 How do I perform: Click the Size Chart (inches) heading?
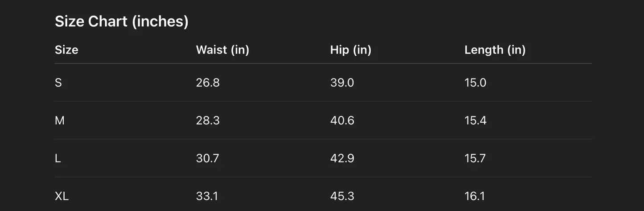[121, 21]
